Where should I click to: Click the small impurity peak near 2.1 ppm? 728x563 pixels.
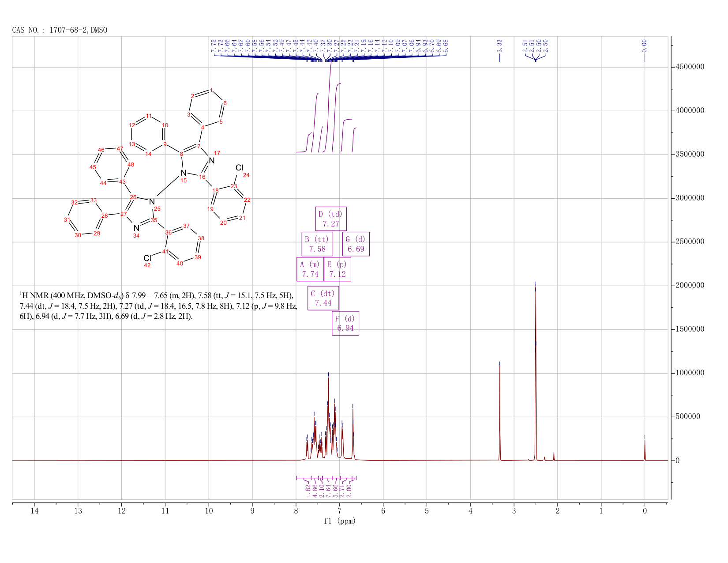tap(554, 456)
